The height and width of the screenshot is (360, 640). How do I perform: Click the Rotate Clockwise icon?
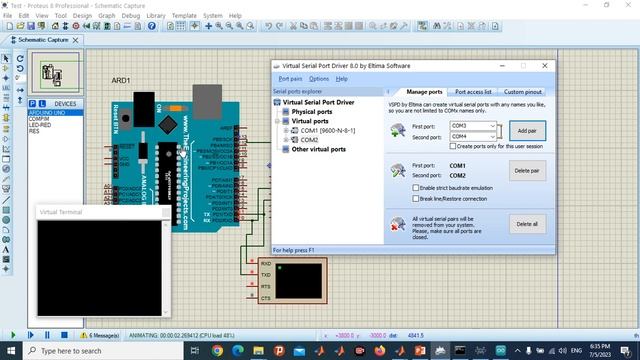[20, 59]
